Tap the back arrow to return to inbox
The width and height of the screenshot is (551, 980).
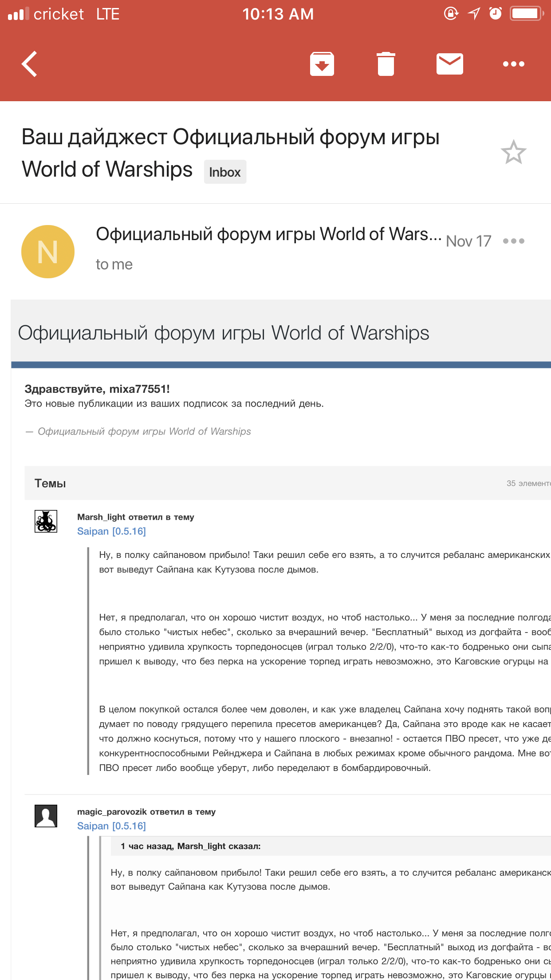click(29, 64)
